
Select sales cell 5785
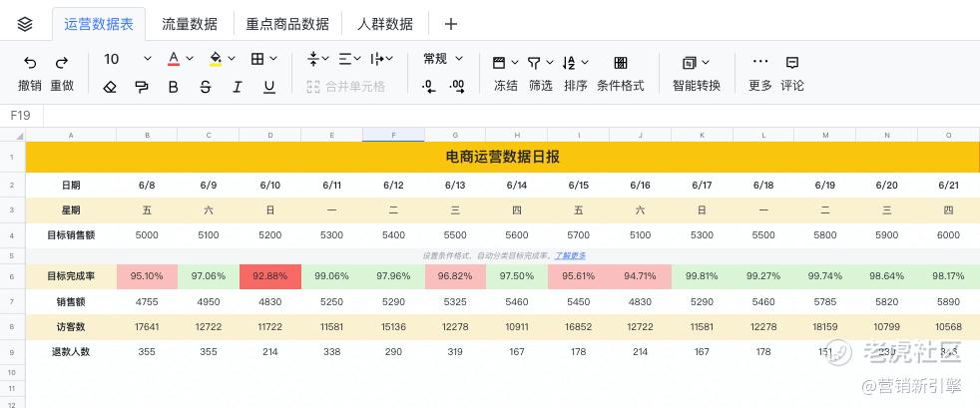(x=825, y=302)
